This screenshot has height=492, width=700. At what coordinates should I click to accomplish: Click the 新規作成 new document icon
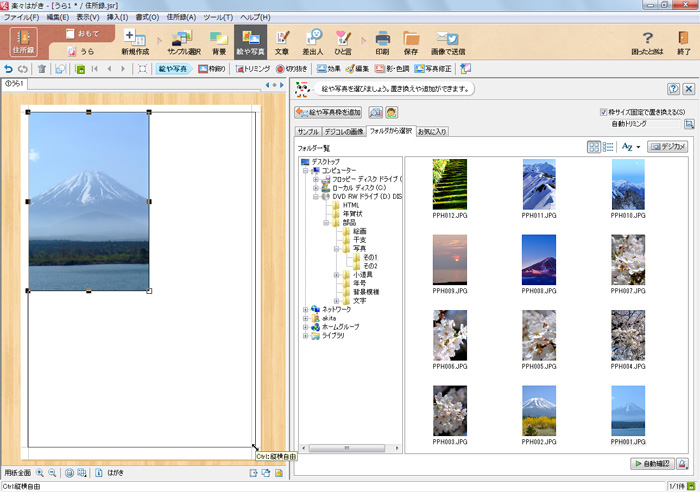click(135, 42)
